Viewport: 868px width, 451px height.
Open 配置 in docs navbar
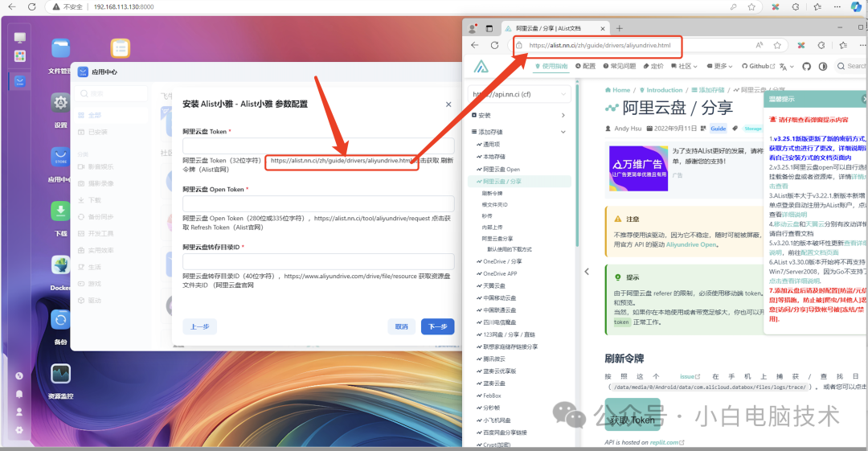click(585, 66)
